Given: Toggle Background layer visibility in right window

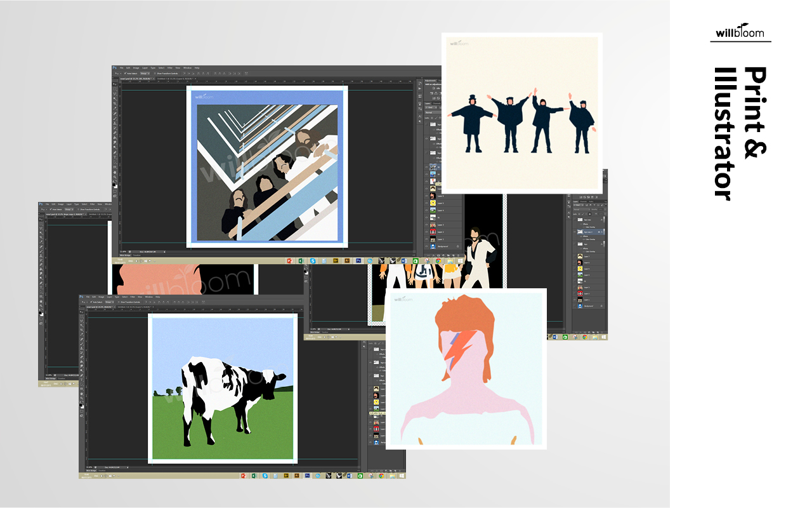Looking at the screenshot, I should pos(575,306).
